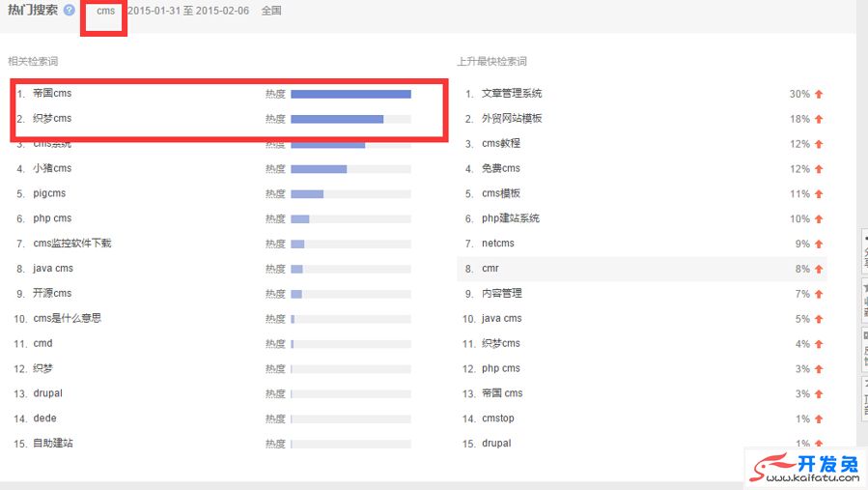Select the highlighted cmr row

pos(642,269)
